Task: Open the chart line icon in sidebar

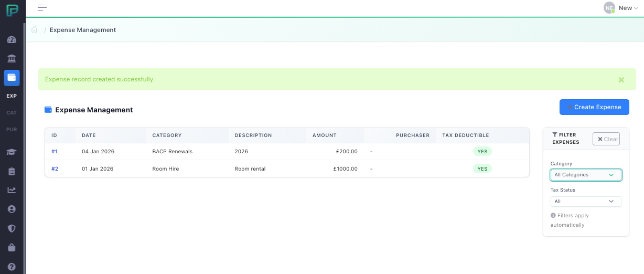Action: [12, 190]
